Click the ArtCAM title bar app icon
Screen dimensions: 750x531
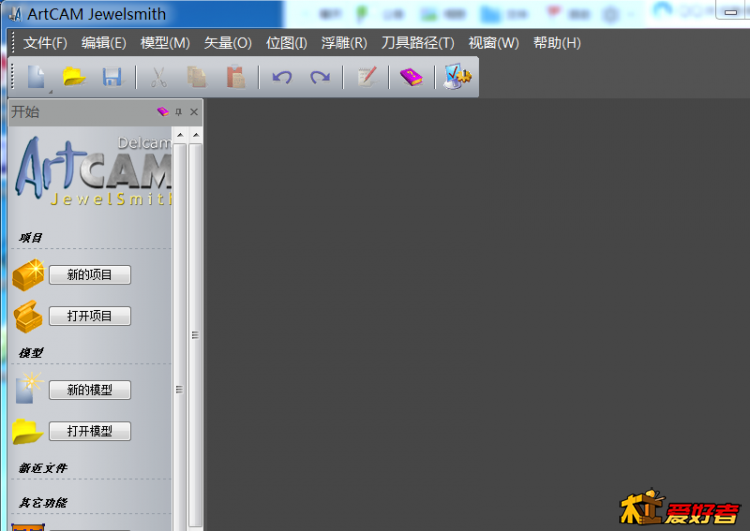coord(15,14)
